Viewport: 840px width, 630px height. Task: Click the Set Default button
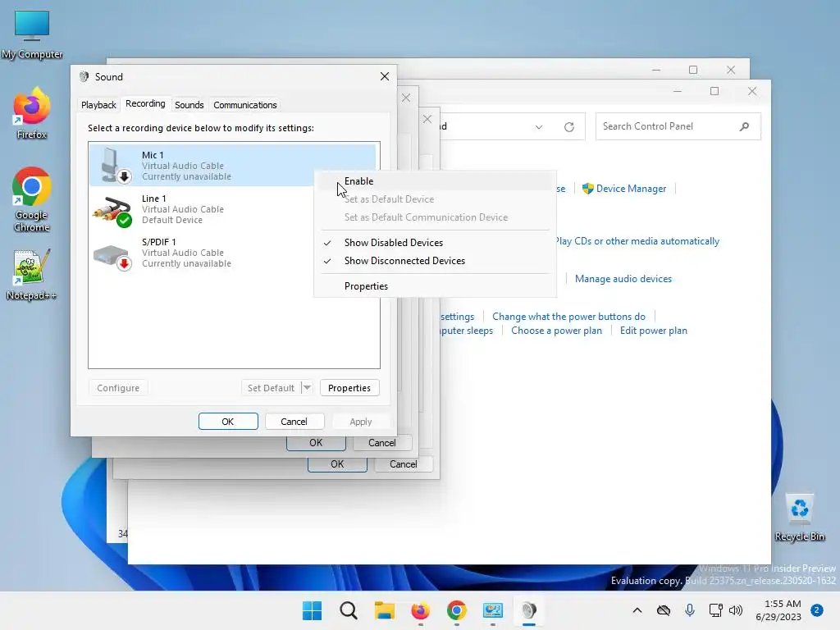[271, 388]
